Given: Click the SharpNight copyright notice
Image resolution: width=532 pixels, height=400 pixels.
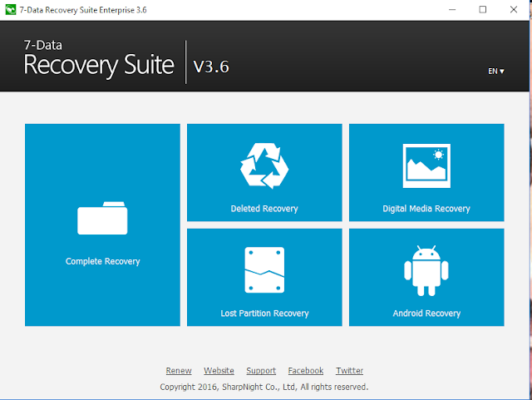Looking at the screenshot, I should point(264,387).
